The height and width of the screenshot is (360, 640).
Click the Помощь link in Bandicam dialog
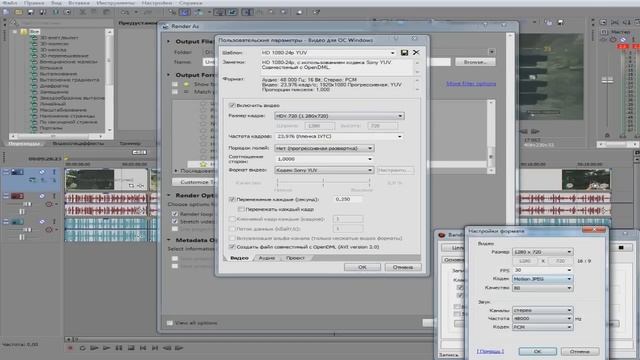490,351
